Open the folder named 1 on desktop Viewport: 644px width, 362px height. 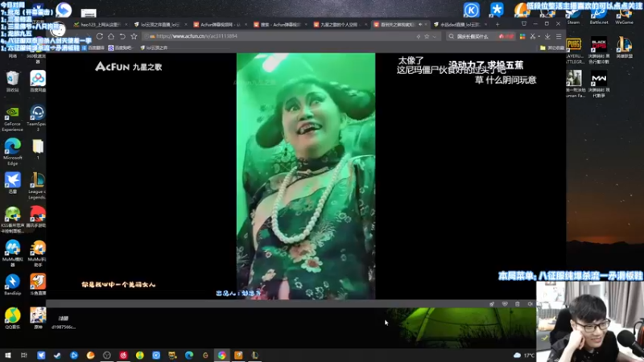tap(38, 150)
